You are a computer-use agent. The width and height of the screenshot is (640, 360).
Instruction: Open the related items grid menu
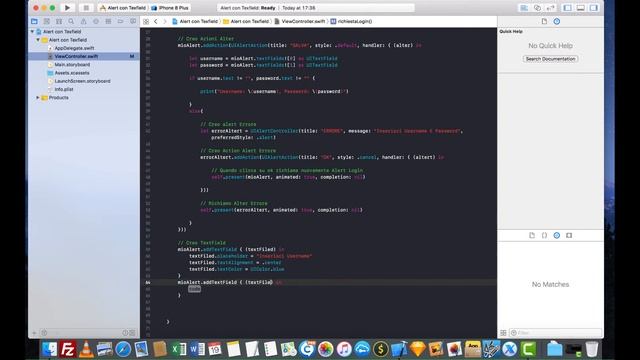(x=146, y=21)
